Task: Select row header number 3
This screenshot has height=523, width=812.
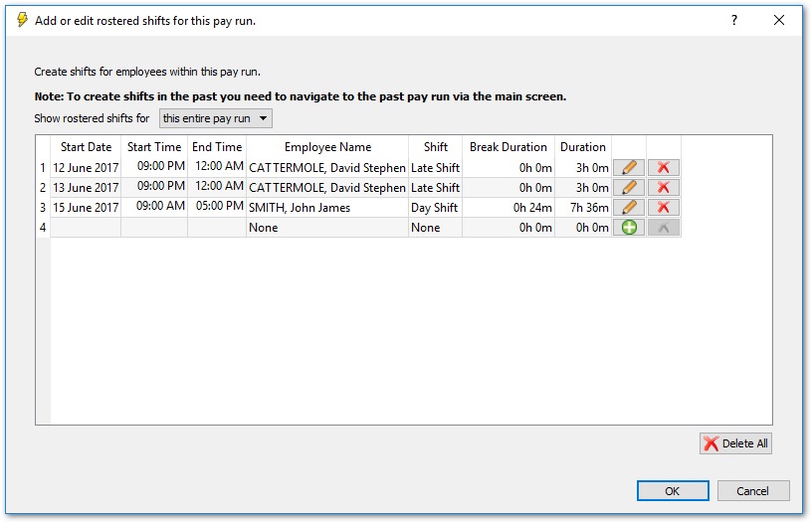Action: [x=43, y=208]
